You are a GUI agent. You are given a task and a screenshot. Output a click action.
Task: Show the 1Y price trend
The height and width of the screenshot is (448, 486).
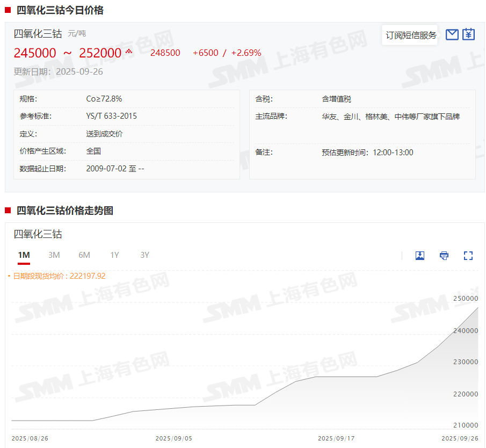point(114,255)
